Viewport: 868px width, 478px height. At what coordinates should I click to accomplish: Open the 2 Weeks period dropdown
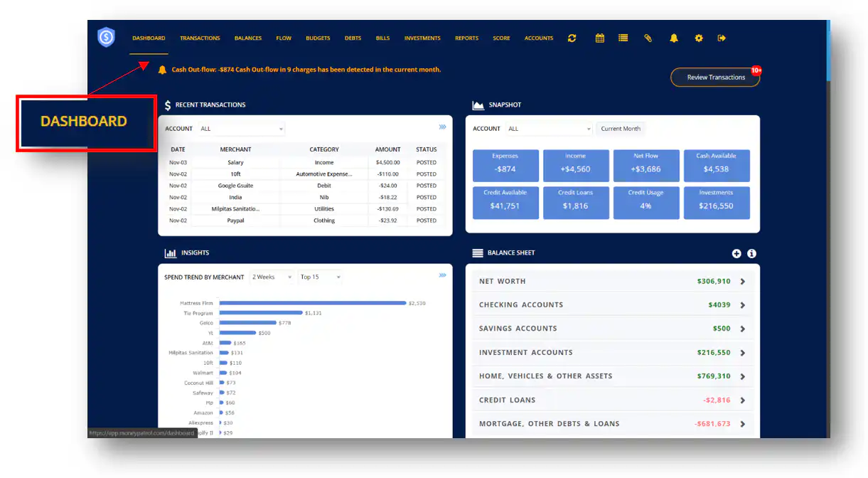pos(272,277)
